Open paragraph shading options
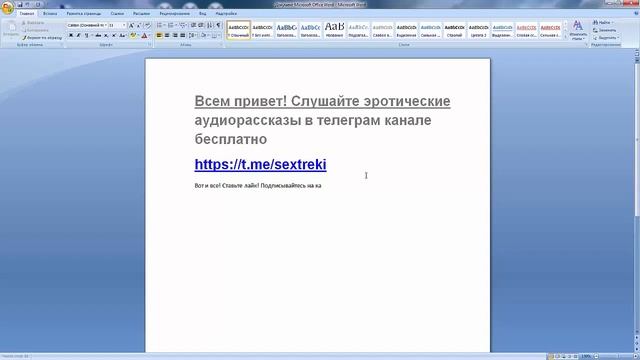640x360 pixels. click(x=204, y=36)
